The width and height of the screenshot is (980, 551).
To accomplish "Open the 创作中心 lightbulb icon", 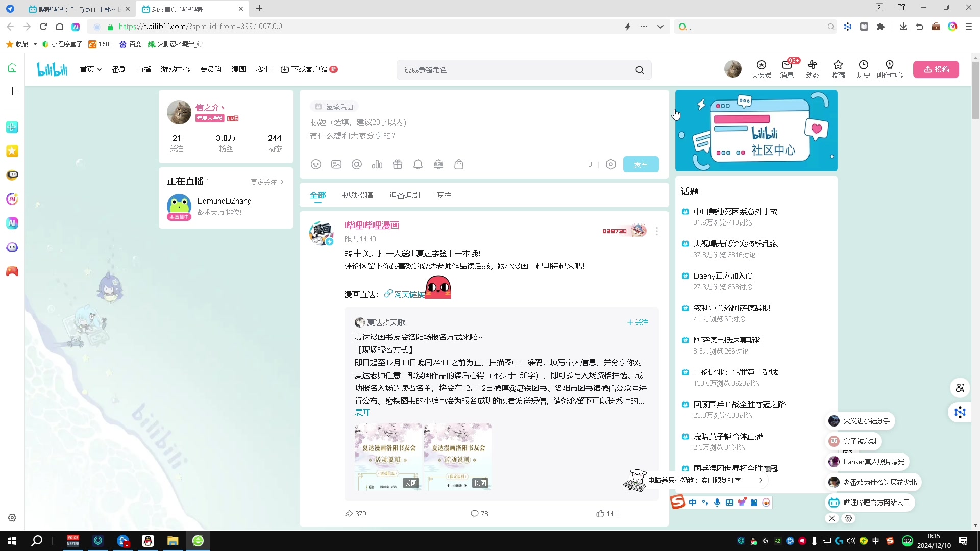I will tap(890, 69).
